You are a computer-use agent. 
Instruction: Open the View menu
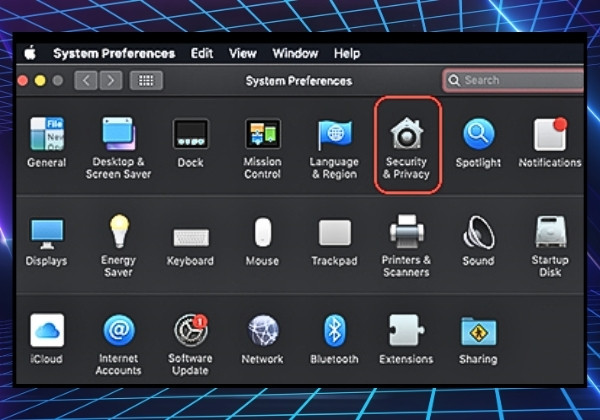(x=243, y=53)
